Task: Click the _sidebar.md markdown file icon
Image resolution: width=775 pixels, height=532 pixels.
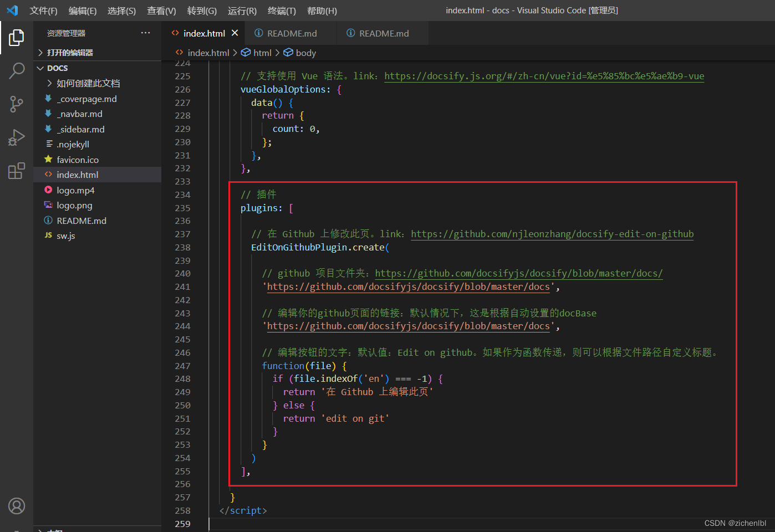Action: tap(48, 129)
